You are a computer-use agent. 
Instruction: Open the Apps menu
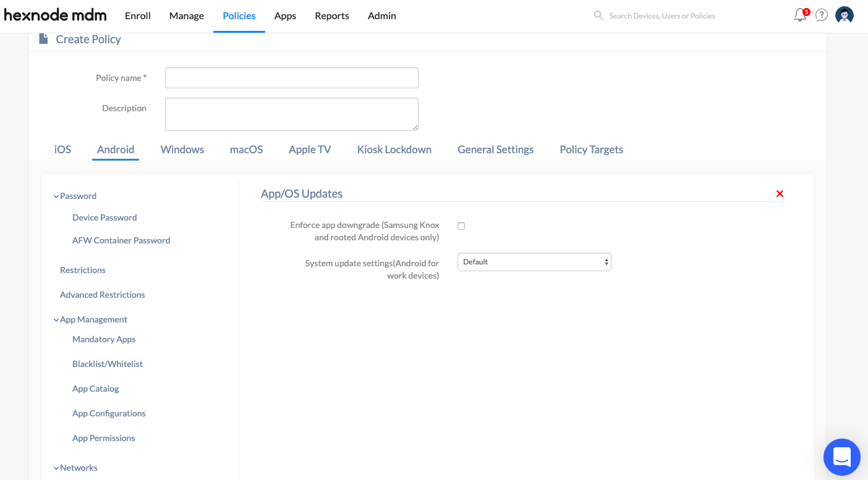285,15
